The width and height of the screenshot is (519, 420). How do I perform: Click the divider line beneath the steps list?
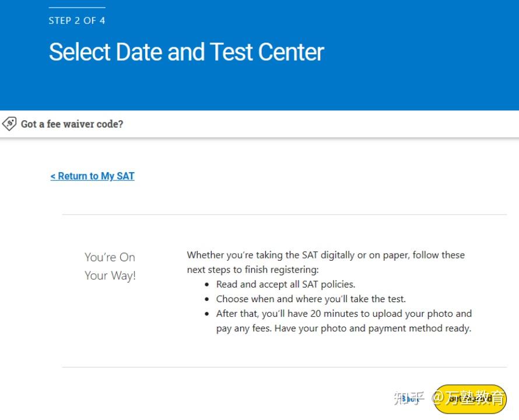coord(284,367)
